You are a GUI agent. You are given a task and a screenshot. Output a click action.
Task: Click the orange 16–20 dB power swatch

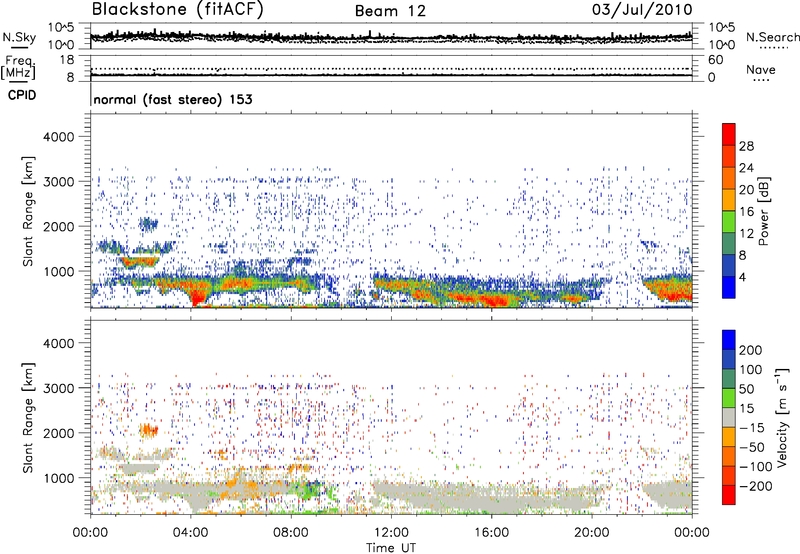click(729, 200)
